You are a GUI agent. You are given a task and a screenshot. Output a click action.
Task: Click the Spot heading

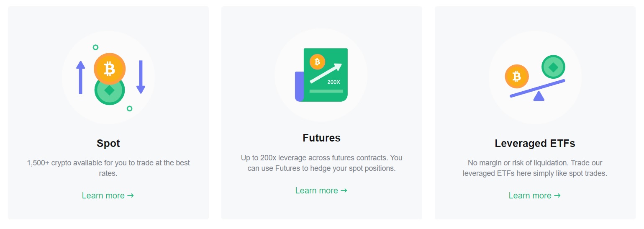108,144
